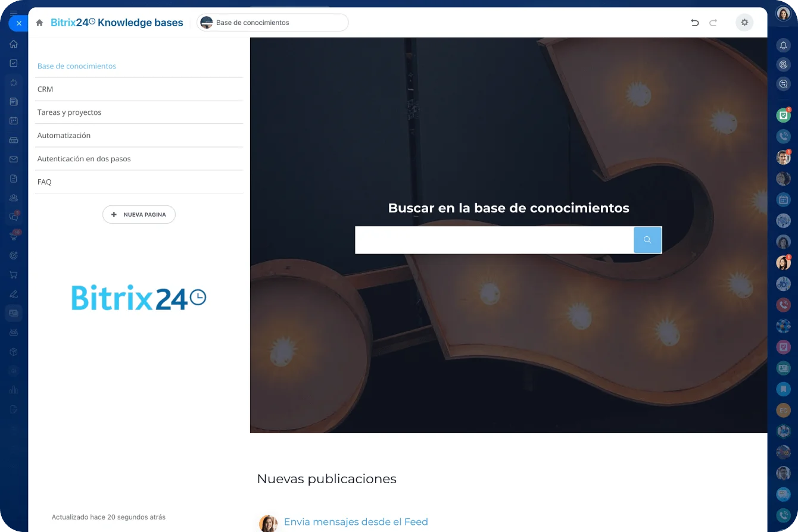Click the knowledge base search field
The width and height of the screenshot is (798, 532).
click(494, 240)
